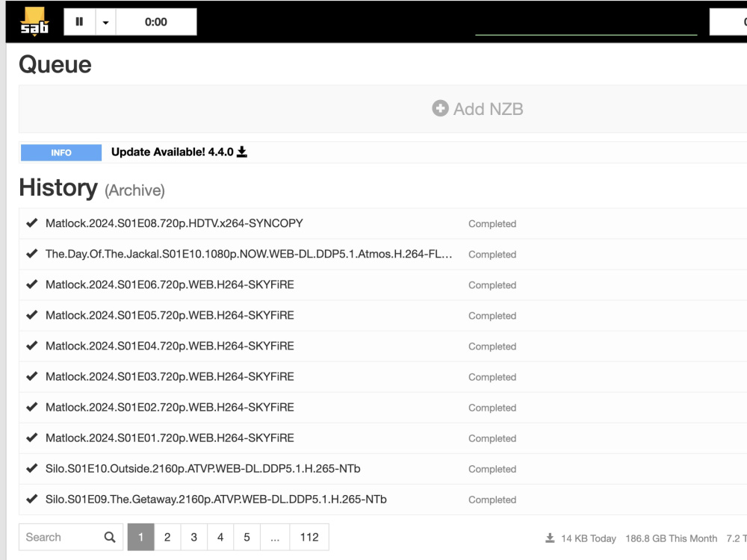This screenshot has height=560, width=747.
Task: Go to history page 4
Action: click(220, 537)
